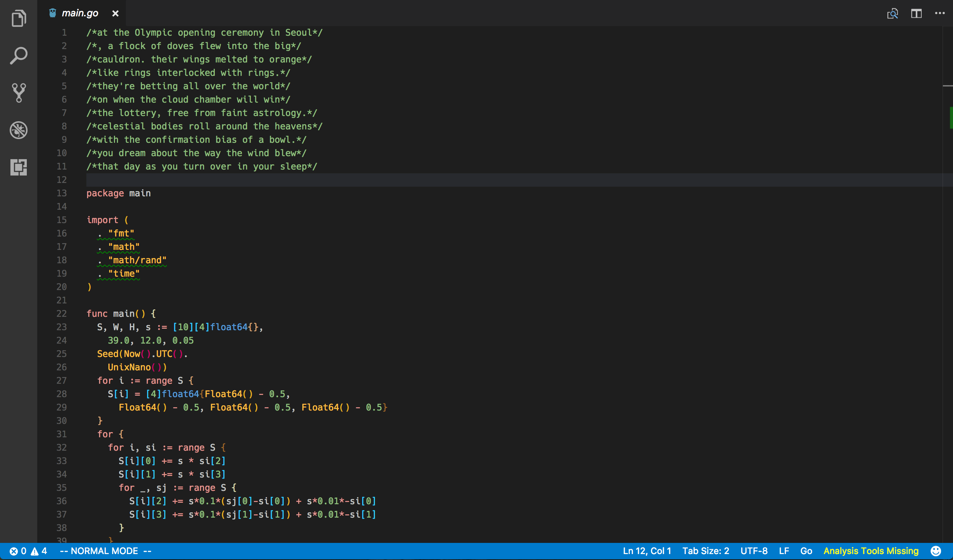Open the Search panel icon
The image size is (953, 560).
tap(19, 55)
